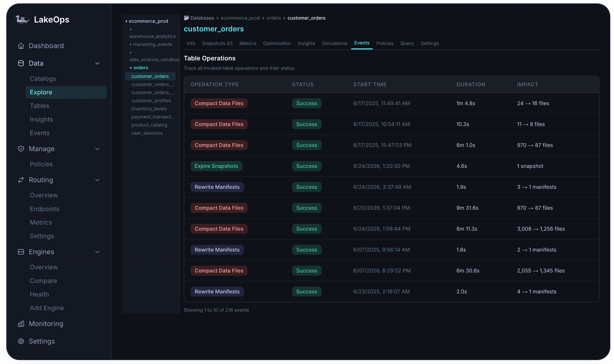Click Success status for 10:54:11 AM row
Viewport: 614px width, 364px height.
click(307, 124)
